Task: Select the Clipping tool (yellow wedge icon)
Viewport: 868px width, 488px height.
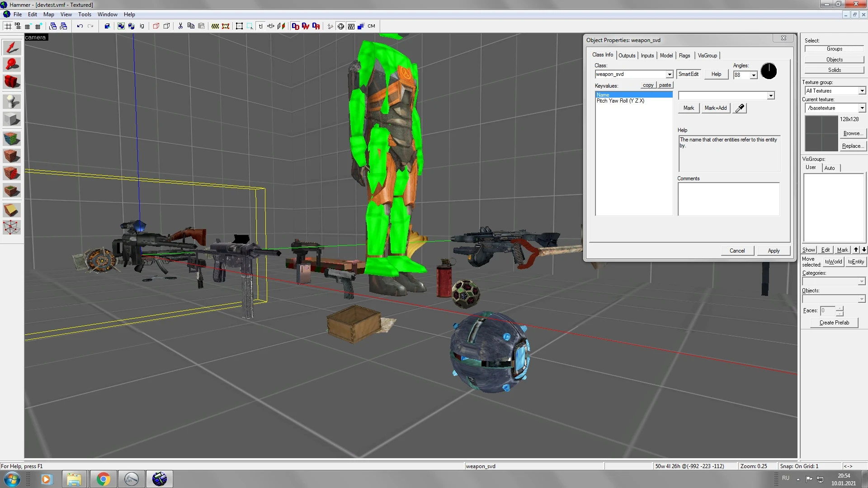Action: pyautogui.click(x=12, y=209)
